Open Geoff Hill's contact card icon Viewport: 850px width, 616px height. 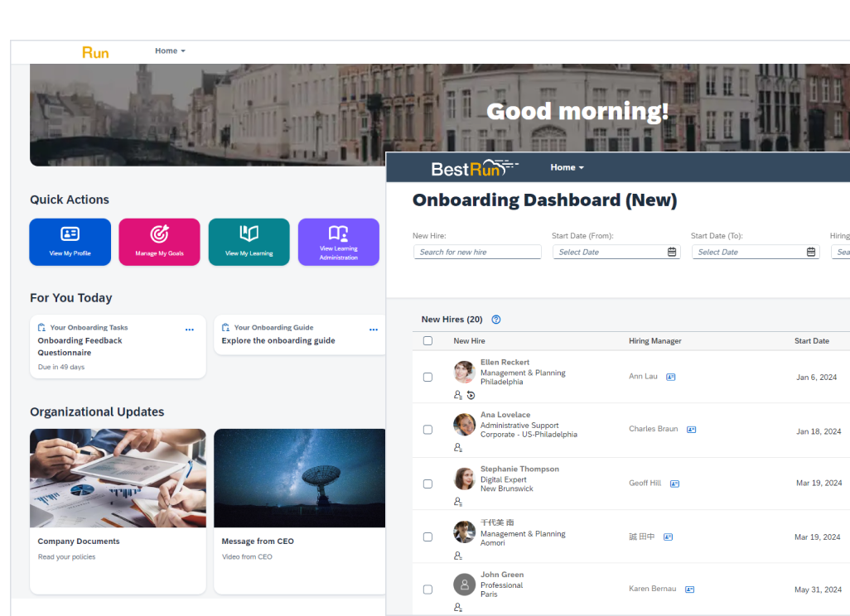tap(674, 484)
